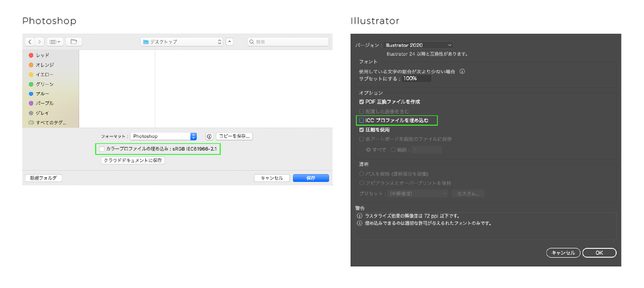644x288 pixels.
Task: Click the コピーを保存… button
Action: click(233, 136)
